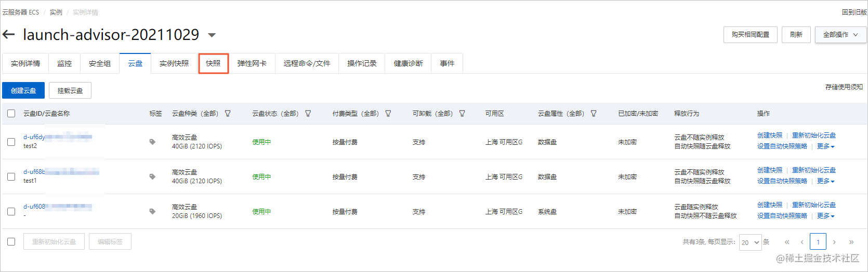Screen dimensions: 868x272
Task: Click 重新初始化云盘 for disk test2
Action: click(x=814, y=135)
